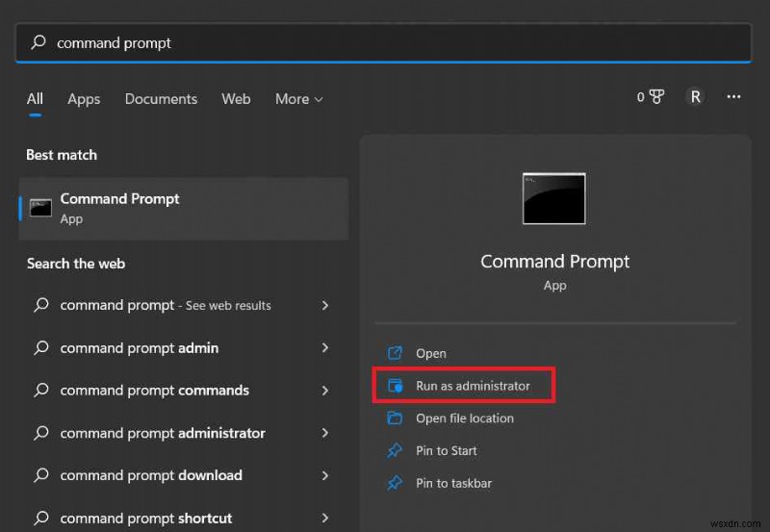This screenshot has height=532, width=770.
Task: Select command prompt shortcut web suggestion
Action: [146, 518]
